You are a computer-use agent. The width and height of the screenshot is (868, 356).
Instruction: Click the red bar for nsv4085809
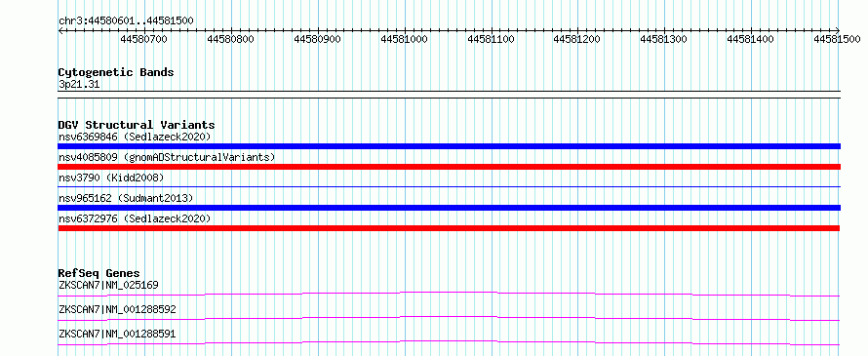point(449,167)
